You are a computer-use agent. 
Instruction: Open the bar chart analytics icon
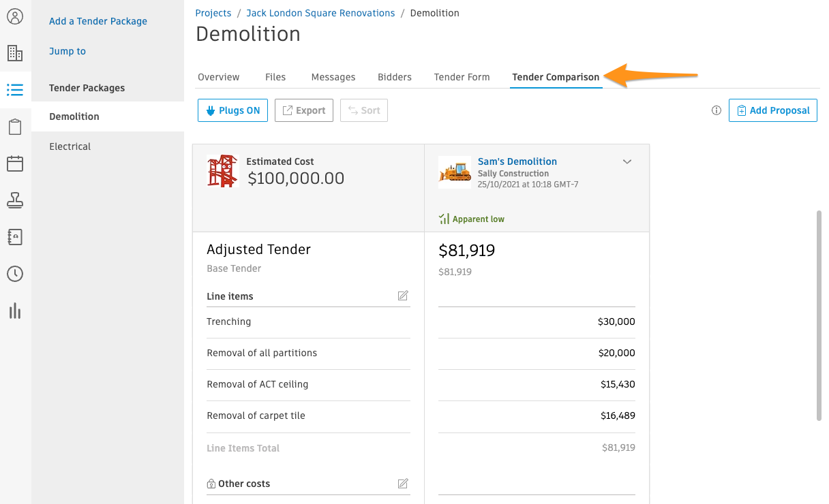(15, 311)
